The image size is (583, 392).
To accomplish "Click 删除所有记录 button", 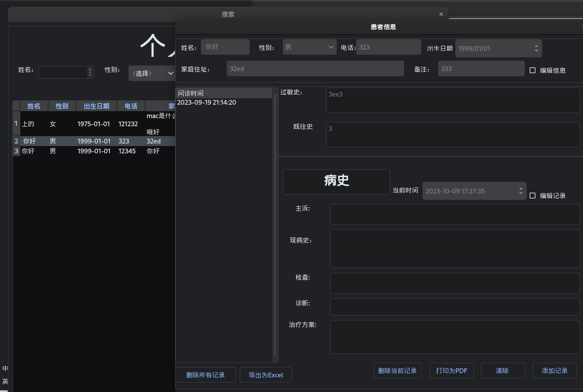I will (x=206, y=375).
